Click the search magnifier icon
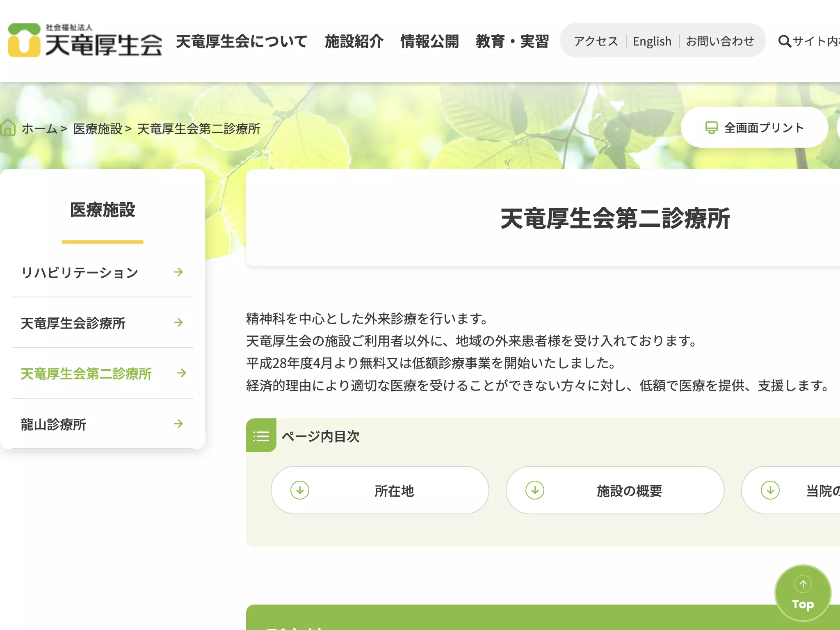This screenshot has width=840, height=630. (x=784, y=41)
